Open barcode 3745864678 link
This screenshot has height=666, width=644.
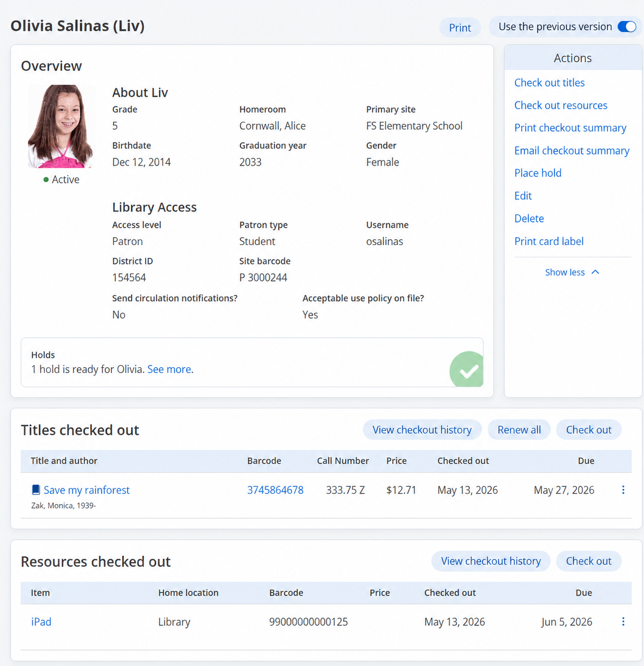[x=275, y=490]
